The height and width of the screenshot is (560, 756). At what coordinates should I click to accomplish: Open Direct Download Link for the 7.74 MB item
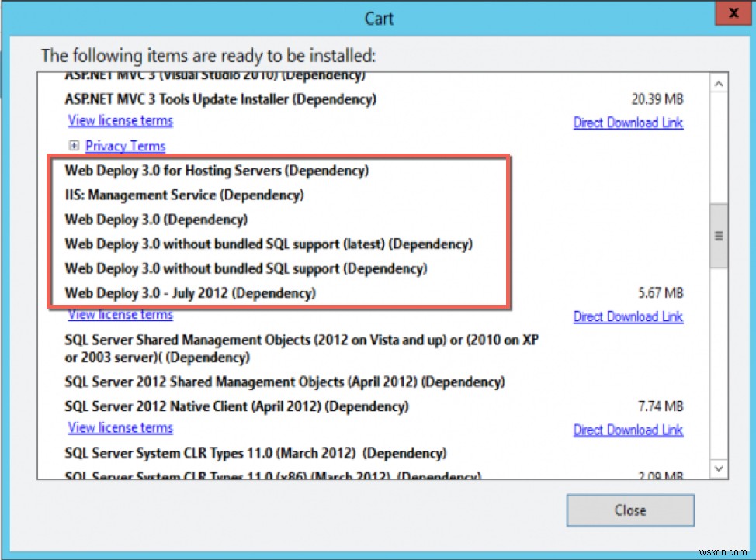[628, 430]
